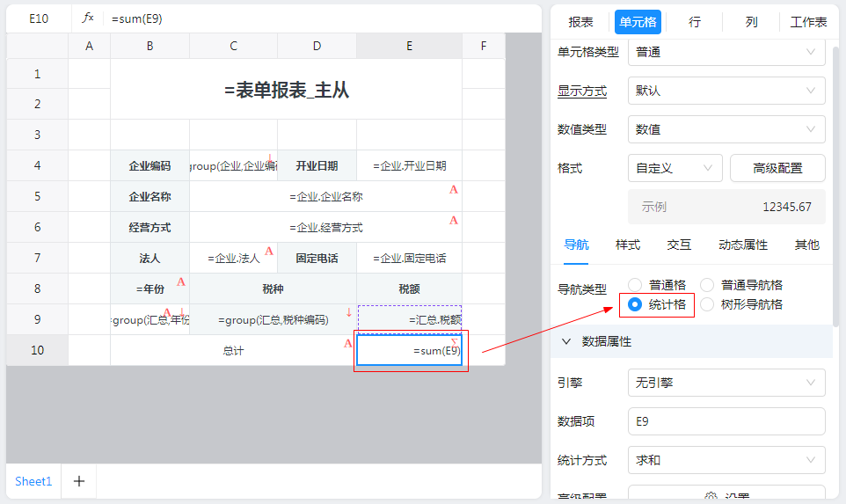The image size is (846, 504).
Task: Click the 高级配置 button
Action: (777, 168)
